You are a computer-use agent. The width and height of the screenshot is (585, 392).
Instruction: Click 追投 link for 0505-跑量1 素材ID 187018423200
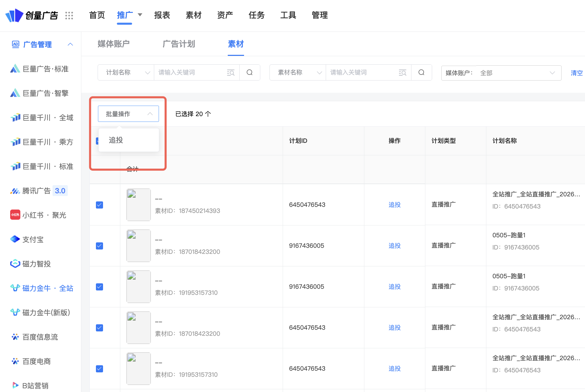click(395, 246)
